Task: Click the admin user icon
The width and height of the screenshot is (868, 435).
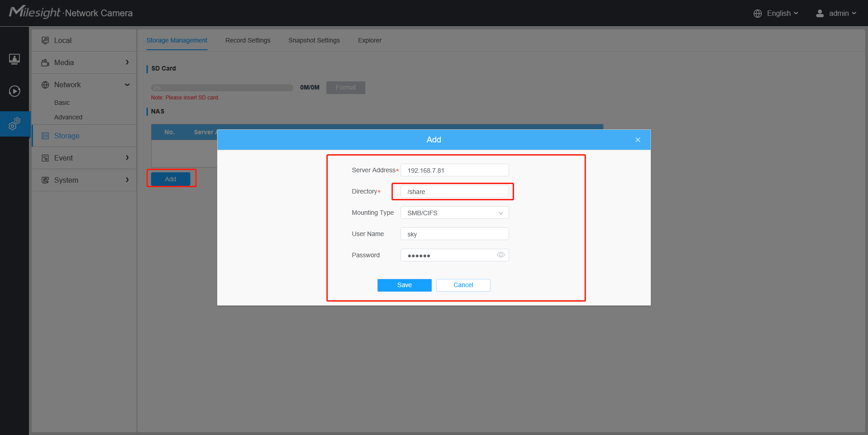Action: pyautogui.click(x=820, y=14)
